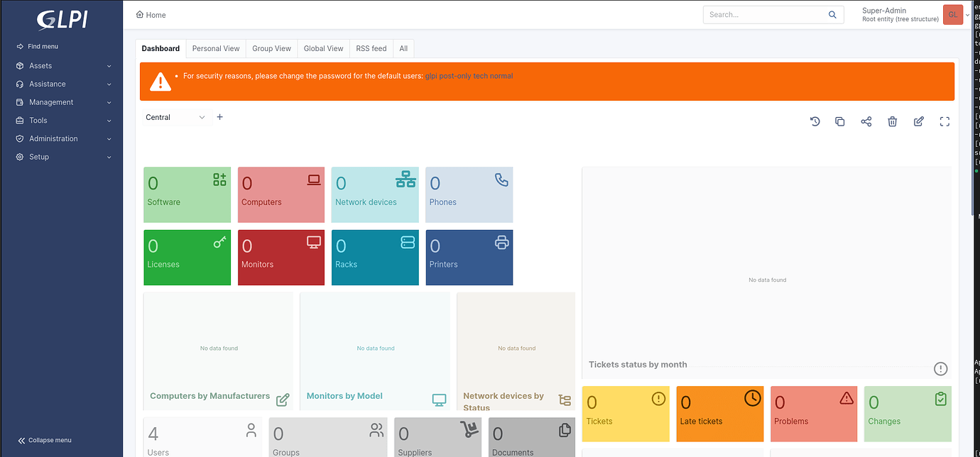Switch to Personal View tab
The height and width of the screenshot is (457, 980).
tap(216, 48)
